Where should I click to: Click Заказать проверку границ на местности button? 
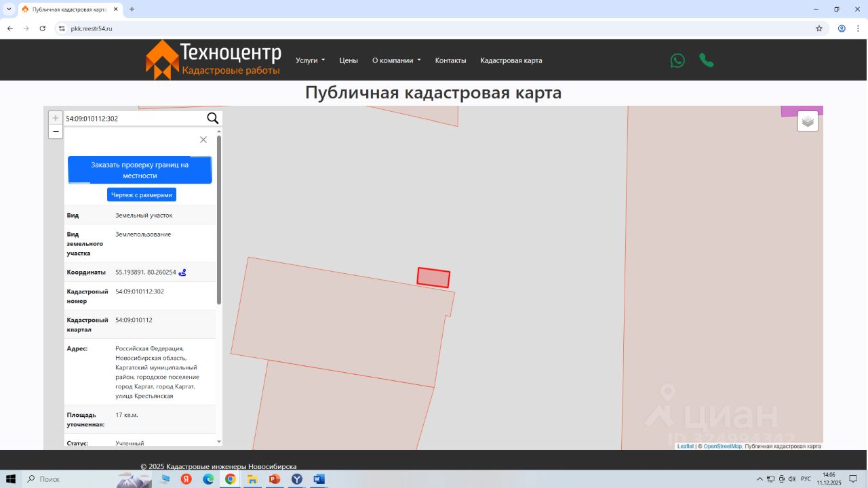(140, 170)
